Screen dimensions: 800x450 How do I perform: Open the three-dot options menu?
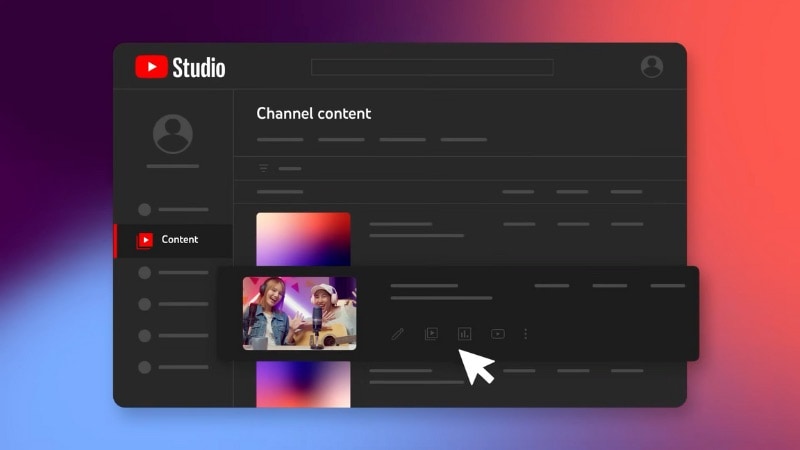pyautogui.click(x=526, y=334)
